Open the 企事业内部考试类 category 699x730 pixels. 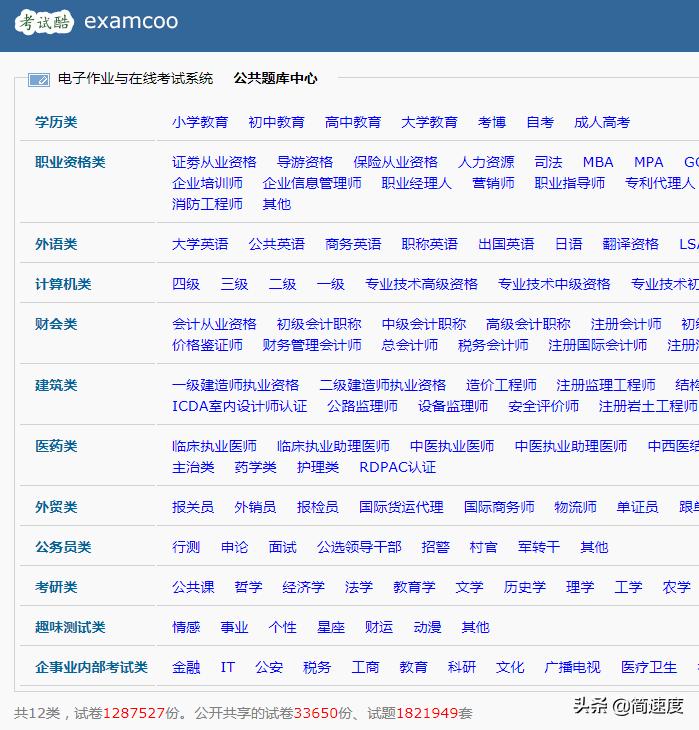(92, 668)
